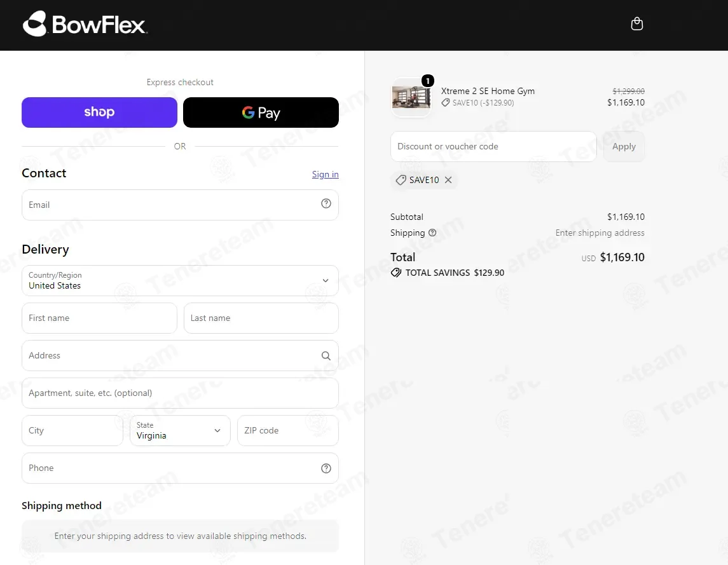The height and width of the screenshot is (565, 728).
Task: Expand the State dropdown showing Virginia
Action: 180,430
